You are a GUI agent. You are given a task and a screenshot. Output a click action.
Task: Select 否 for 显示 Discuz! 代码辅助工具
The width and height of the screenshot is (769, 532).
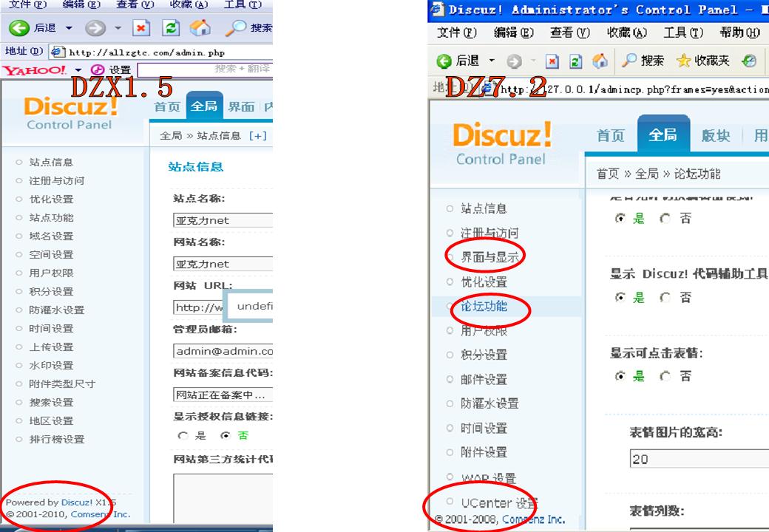pos(665,297)
